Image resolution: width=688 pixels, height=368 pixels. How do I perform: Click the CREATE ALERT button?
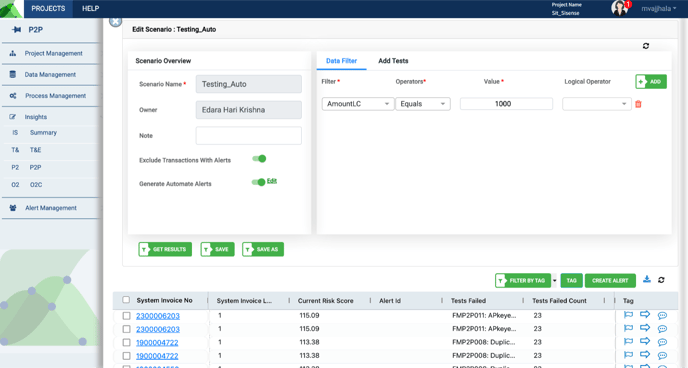(x=610, y=280)
